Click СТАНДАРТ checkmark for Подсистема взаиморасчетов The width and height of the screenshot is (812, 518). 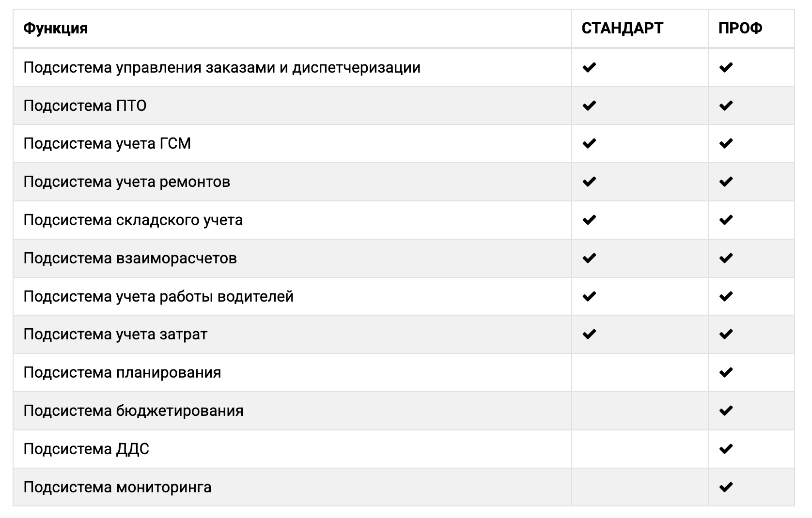pos(589,258)
